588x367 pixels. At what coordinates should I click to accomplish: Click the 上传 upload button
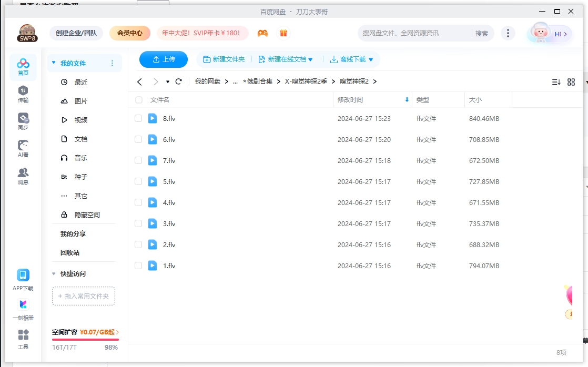pos(163,59)
